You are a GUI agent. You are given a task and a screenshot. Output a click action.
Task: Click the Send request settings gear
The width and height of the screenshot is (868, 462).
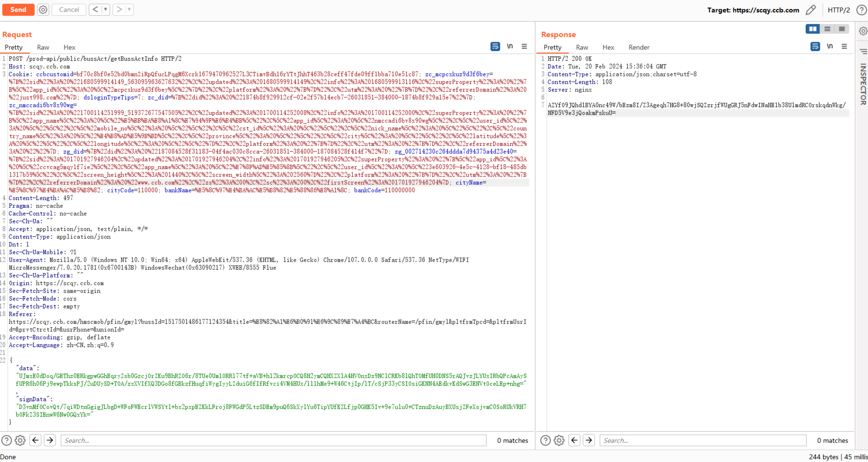point(43,9)
